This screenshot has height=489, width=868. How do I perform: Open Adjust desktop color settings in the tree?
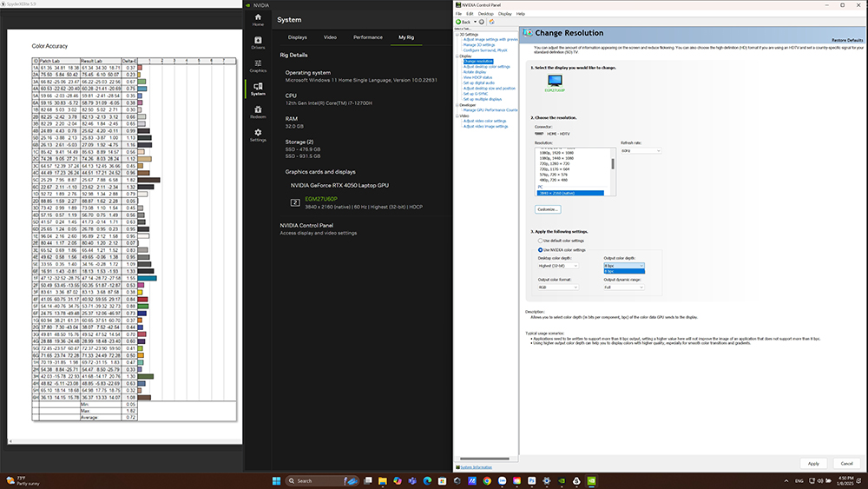coord(487,67)
